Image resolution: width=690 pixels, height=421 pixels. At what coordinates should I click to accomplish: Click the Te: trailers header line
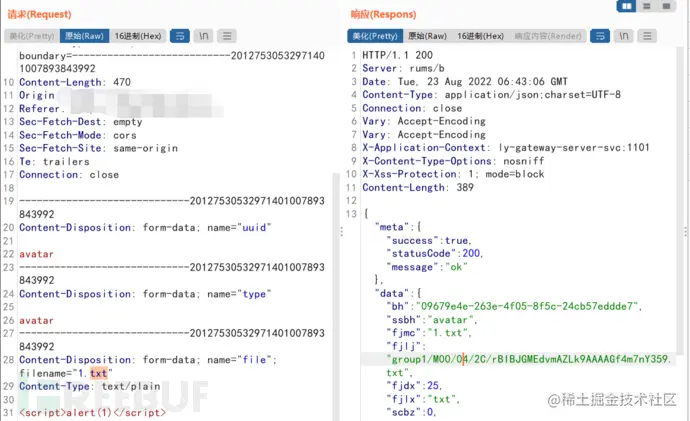click(54, 161)
